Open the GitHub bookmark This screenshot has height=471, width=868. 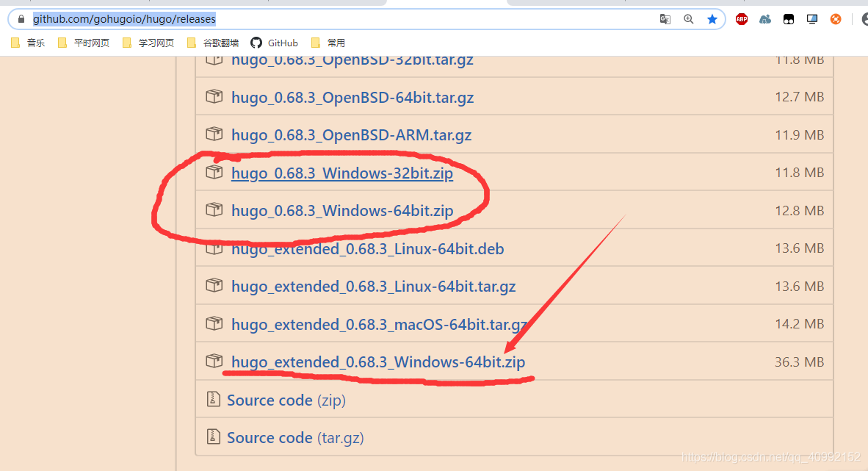pos(275,43)
